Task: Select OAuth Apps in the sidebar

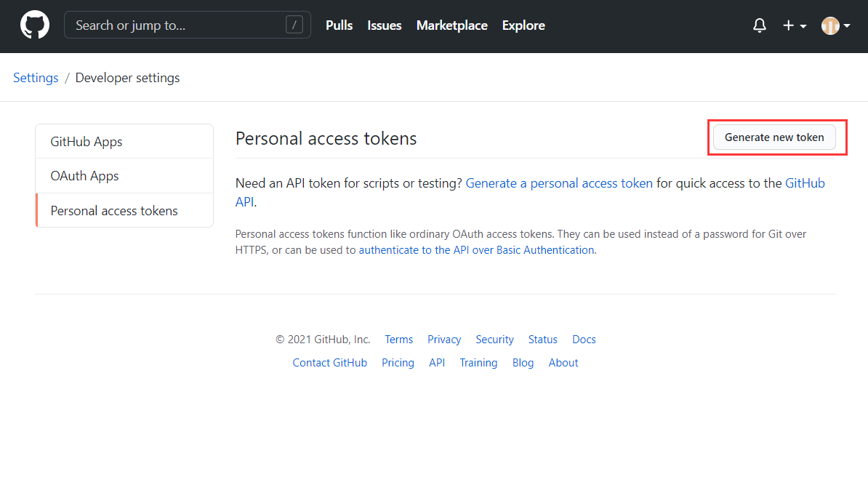Action: point(83,175)
